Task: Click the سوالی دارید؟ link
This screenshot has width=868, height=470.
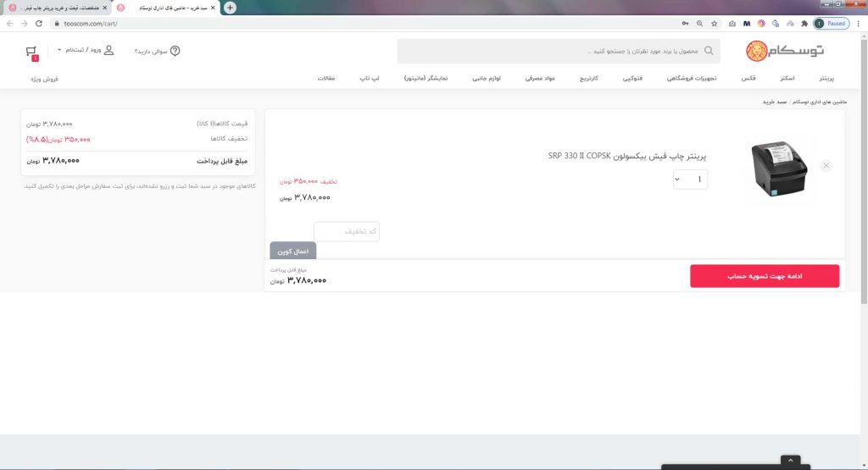Action: [x=151, y=51]
